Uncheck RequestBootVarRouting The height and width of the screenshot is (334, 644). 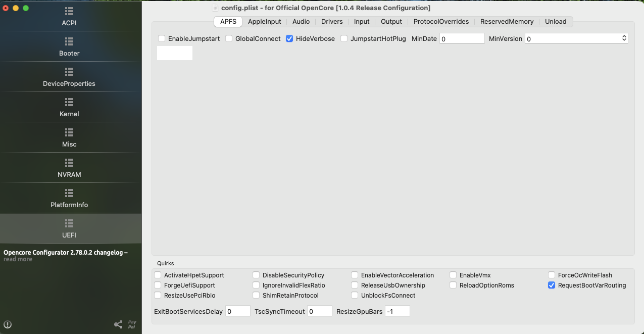tap(551, 285)
